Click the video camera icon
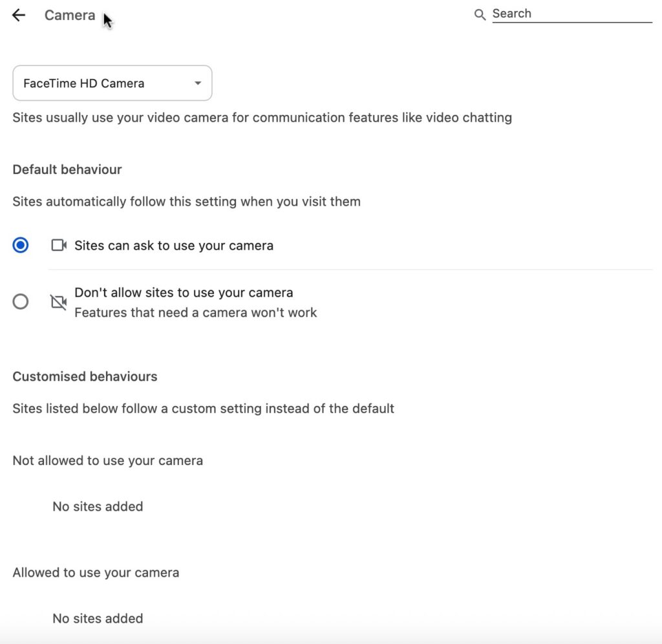Viewport: 662px width, 644px height. coord(59,245)
